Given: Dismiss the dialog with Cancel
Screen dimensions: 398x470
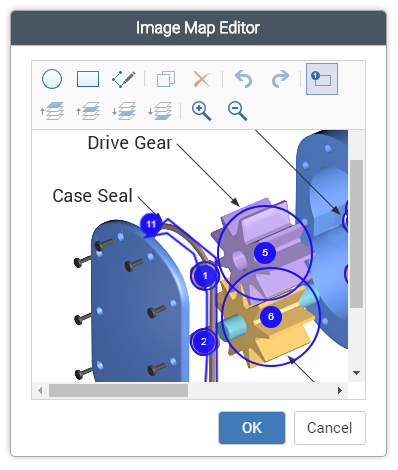Looking at the screenshot, I should (x=330, y=428).
